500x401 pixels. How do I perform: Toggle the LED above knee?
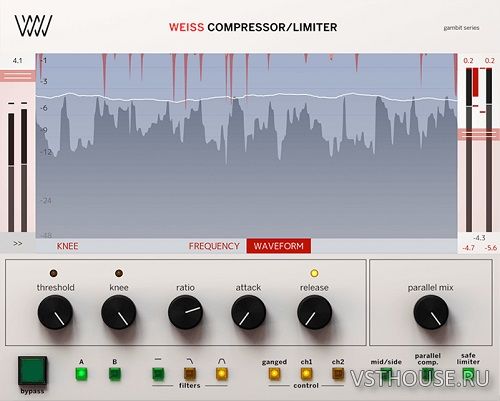119,273
